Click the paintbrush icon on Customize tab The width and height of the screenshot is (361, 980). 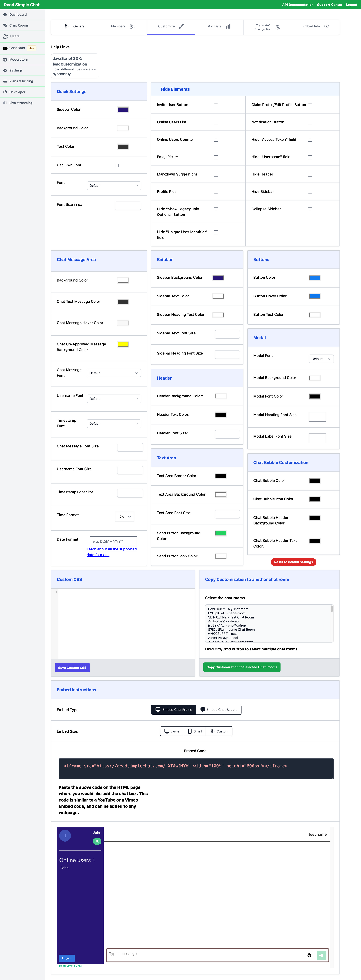[x=181, y=26]
